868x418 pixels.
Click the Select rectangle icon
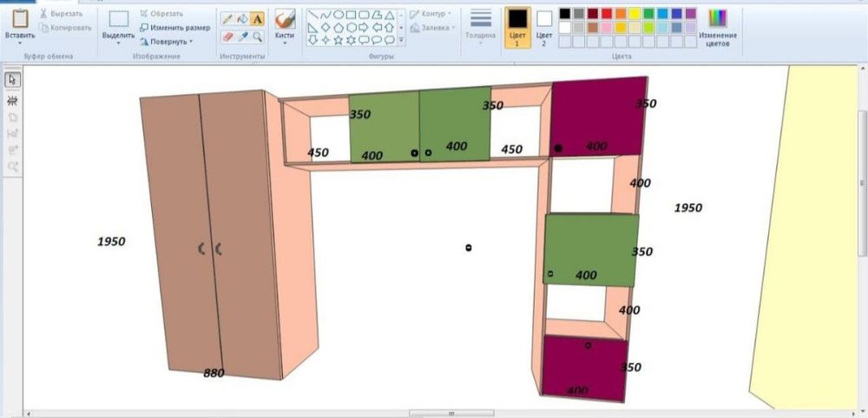(x=118, y=19)
